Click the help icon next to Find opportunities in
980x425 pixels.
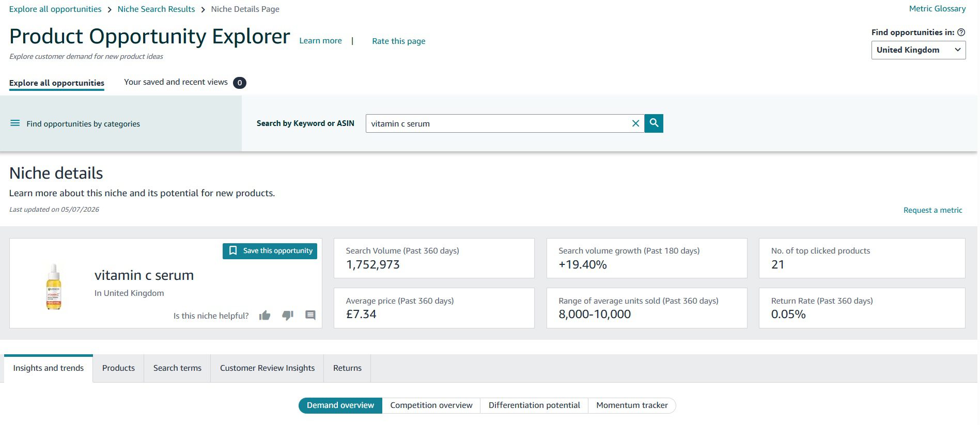coord(961,32)
